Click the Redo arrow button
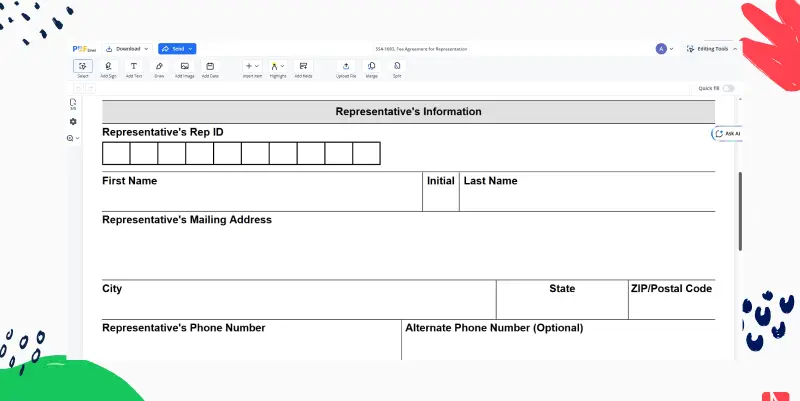The height and width of the screenshot is (401, 800). coord(90,89)
